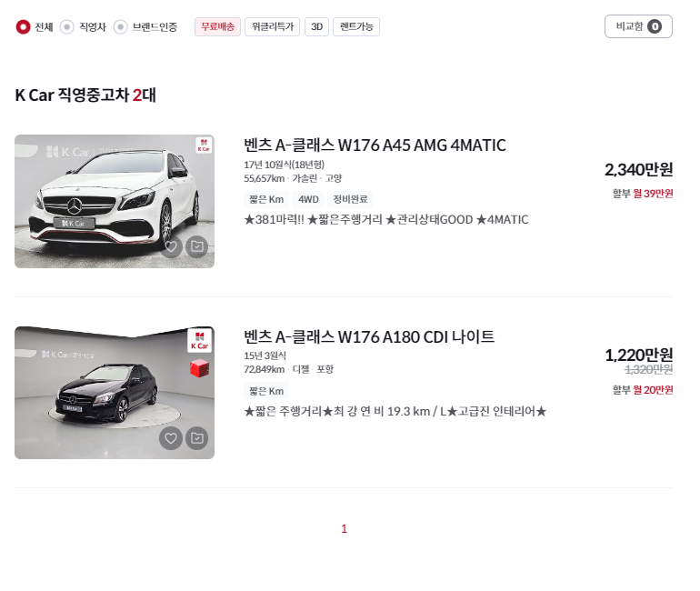Open the black A180 CDI car photo

click(115, 393)
